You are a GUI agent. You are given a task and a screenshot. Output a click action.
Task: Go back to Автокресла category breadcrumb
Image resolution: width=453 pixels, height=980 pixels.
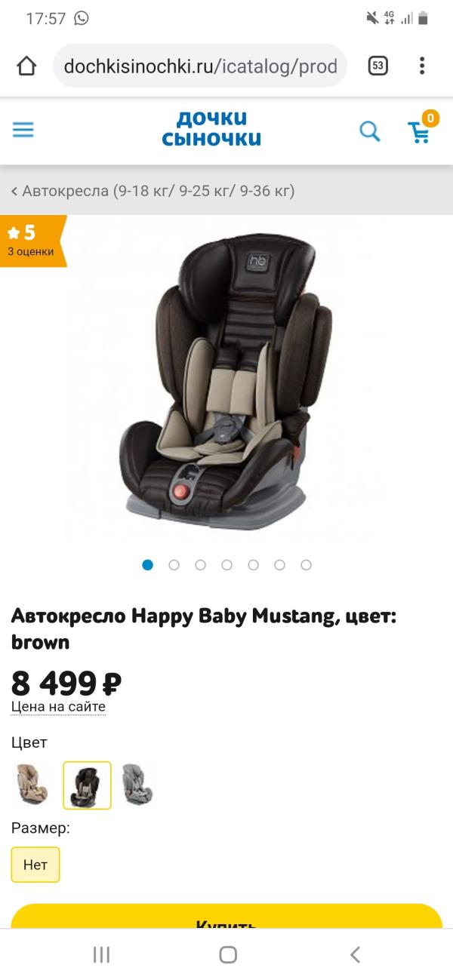(x=153, y=191)
